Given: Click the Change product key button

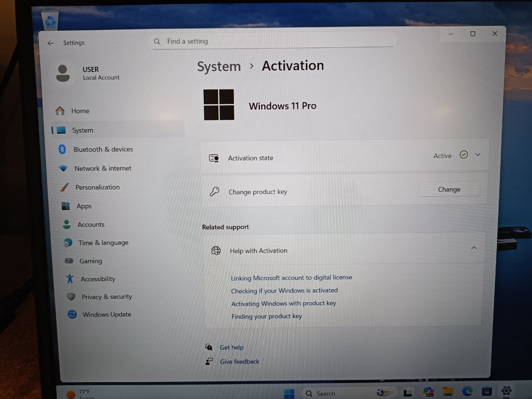Looking at the screenshot, I should pyautogui.click(x=449, y=189).
